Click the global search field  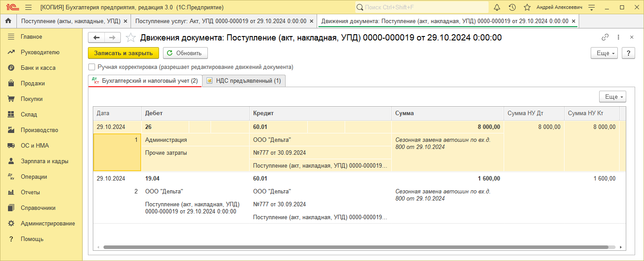tap(421, 8)
